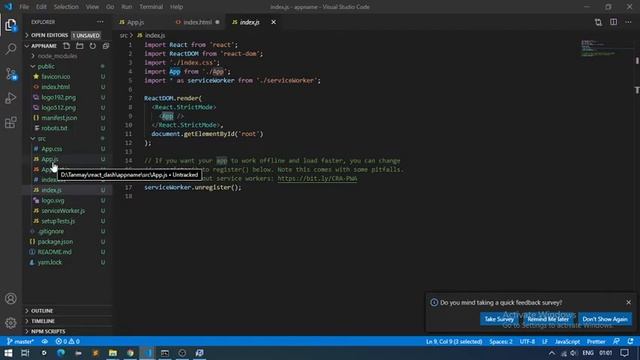Click Ln 9, Col 9 cursor position

[454, 341]
